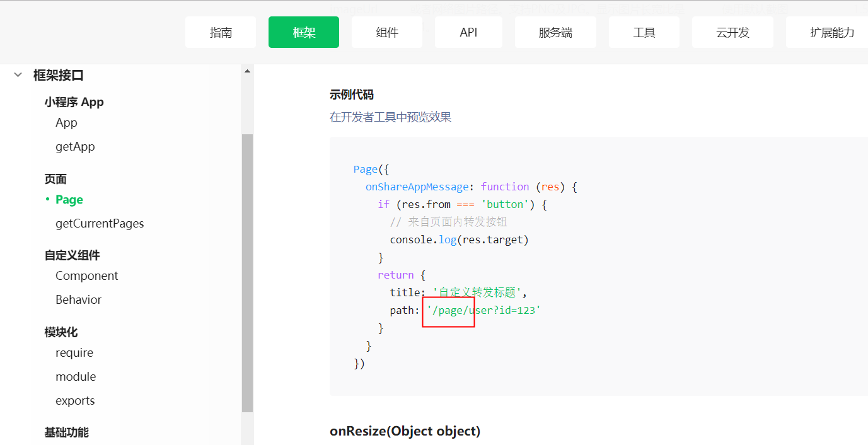Open 在开发者工具中预览效果 link
Viewport: 868px width, 445px height.
click(x=390, y=117)
